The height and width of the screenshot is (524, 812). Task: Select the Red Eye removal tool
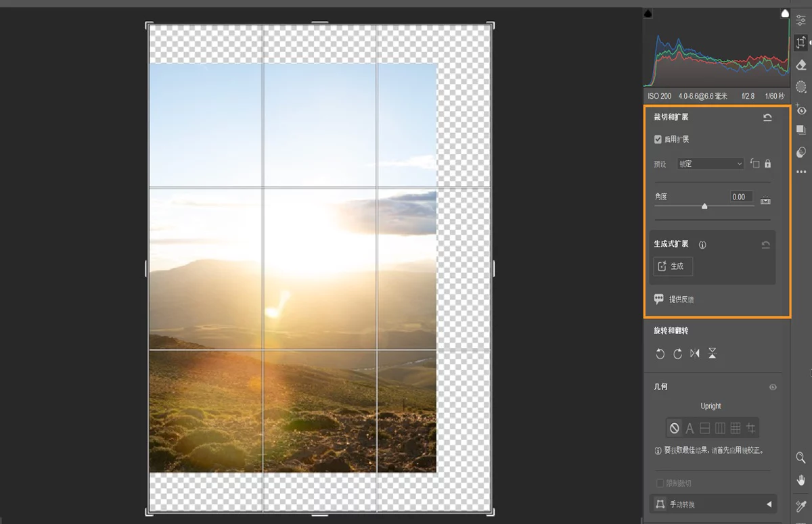[801, 110]
